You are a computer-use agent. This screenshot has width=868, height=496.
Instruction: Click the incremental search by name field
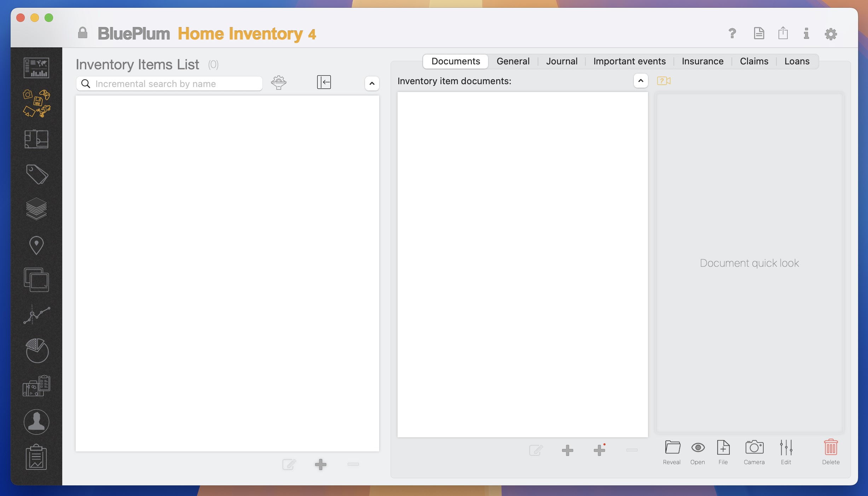(x=169, y=84)
